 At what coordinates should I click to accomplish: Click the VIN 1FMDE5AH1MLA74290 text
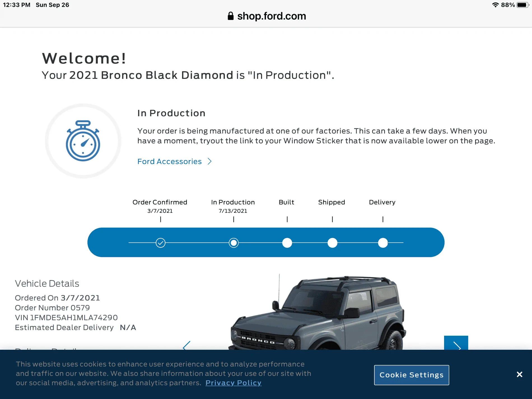tap(66, 318)
